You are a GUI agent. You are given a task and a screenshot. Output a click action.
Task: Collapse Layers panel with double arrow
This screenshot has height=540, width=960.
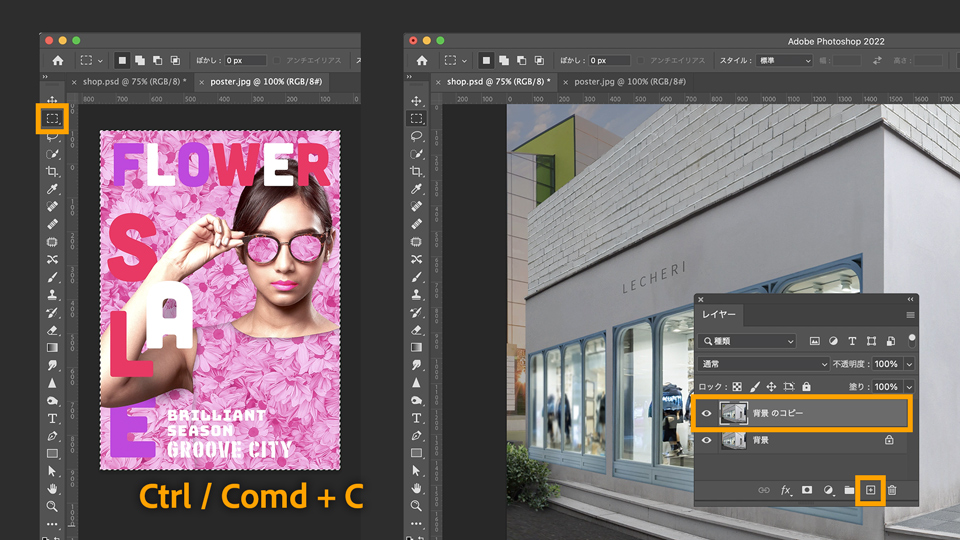pyautogui.click(x=910, y=299)
